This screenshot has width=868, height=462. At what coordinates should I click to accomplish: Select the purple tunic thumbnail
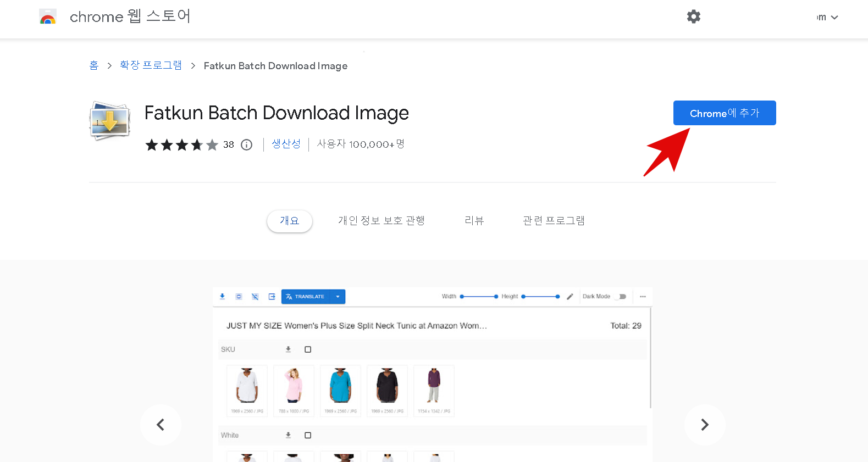(x=434, y=391)
